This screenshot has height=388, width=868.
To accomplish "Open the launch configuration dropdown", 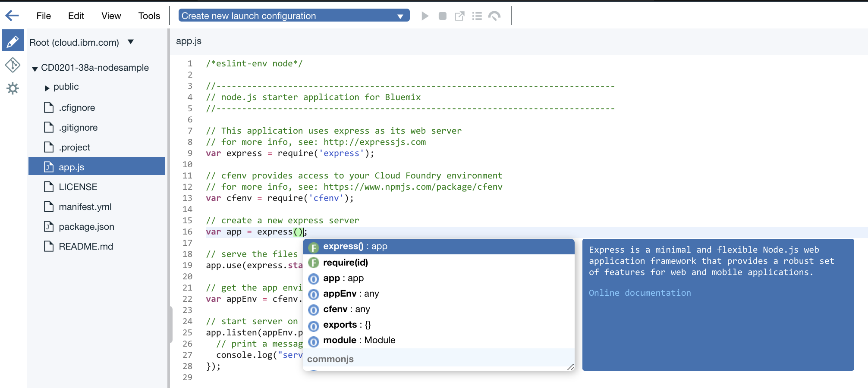I will click(294, 16).
